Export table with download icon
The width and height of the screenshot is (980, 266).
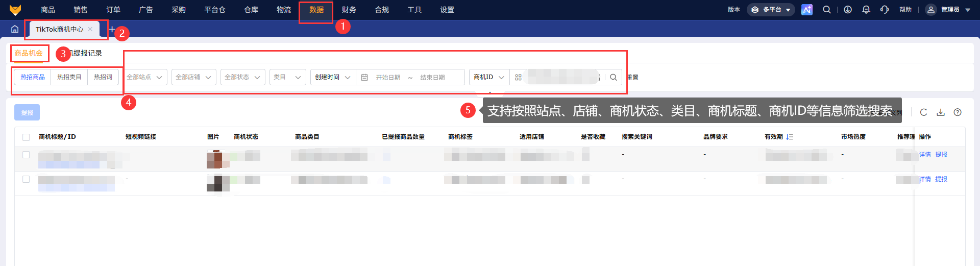[941, 112]
